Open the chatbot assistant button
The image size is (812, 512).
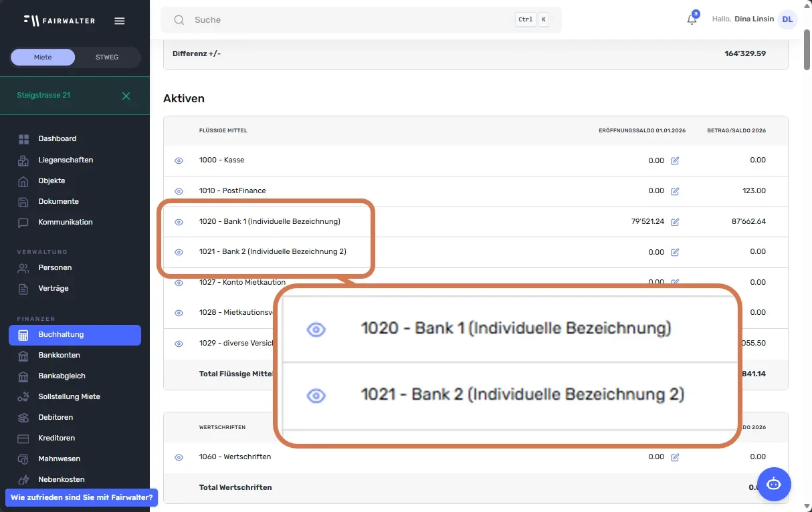point(774,483)
